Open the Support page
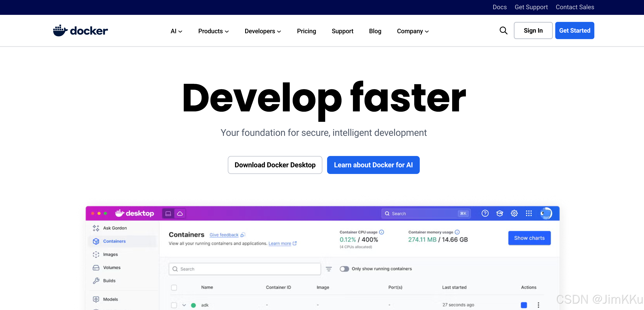 click(x=343, y=31)
